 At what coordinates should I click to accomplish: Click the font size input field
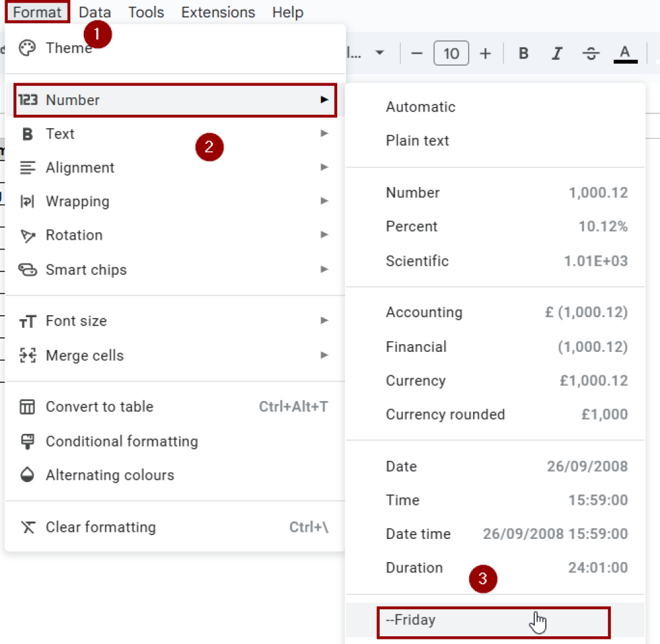(451, 54)
